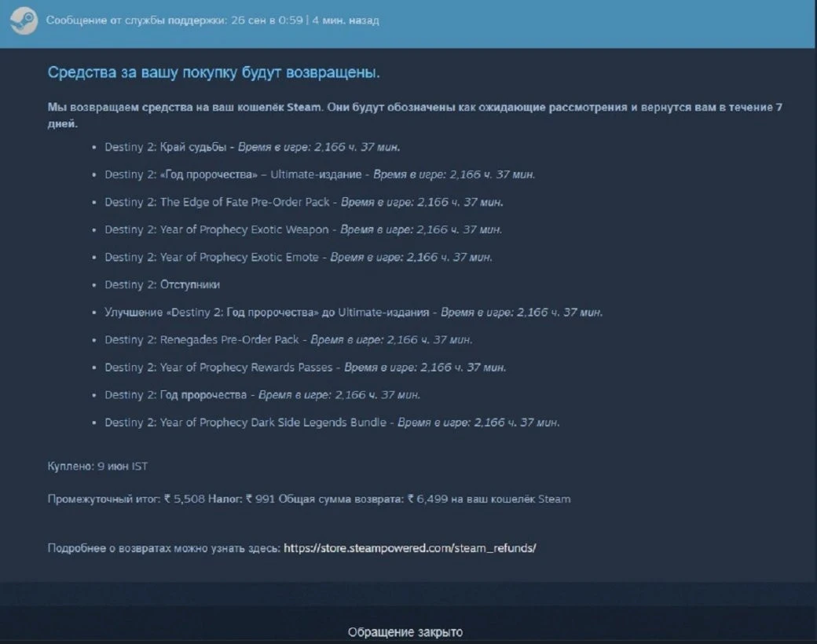
Task: Click the support message timestamp header text
Action: pyautogui.click(x=212, y=20)
